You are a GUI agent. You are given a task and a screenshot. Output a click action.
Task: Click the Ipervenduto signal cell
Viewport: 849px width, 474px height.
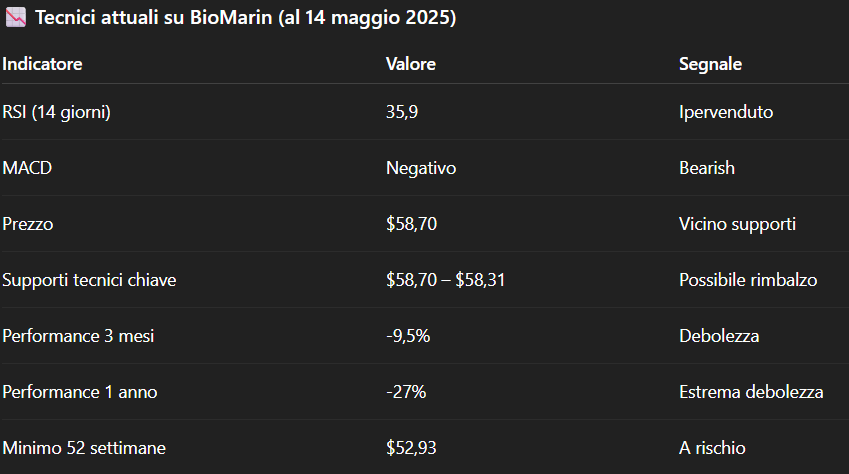726,112
